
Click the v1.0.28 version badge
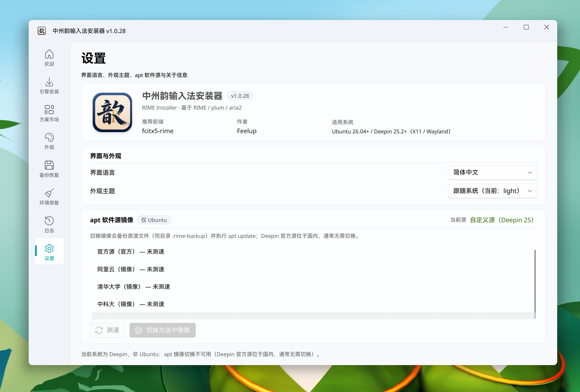pos(240,96)
